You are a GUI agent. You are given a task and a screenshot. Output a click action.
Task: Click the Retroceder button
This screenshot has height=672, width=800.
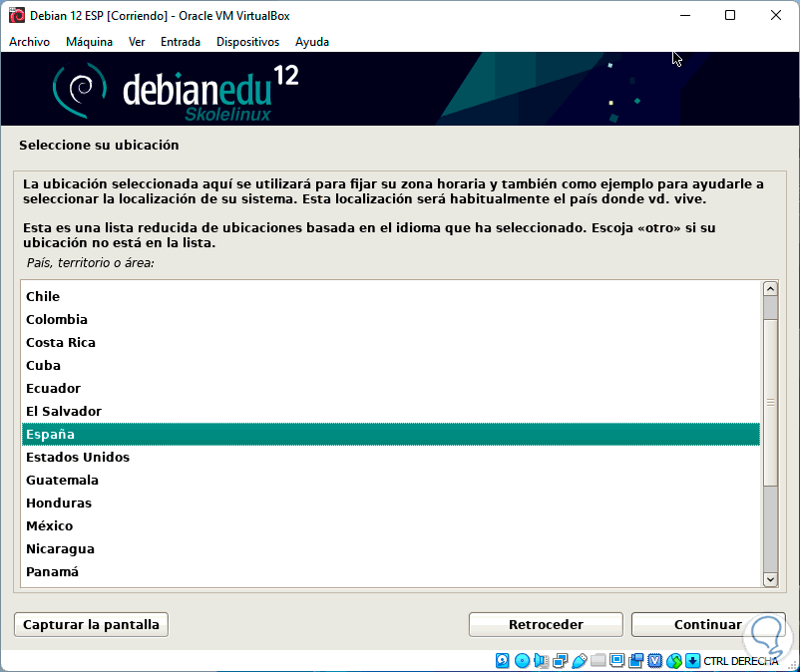[x=546, y=624]
